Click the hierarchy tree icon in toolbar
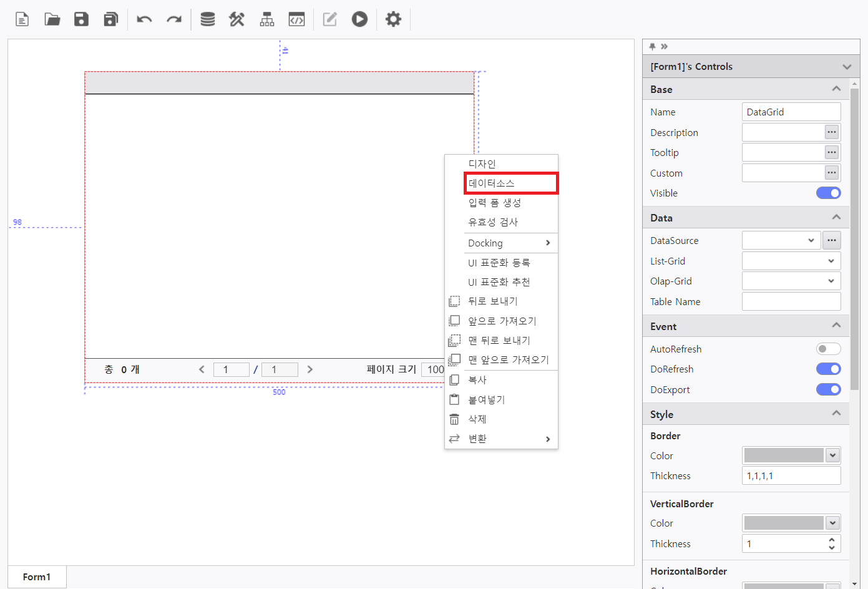 click(x=267, y=19)
